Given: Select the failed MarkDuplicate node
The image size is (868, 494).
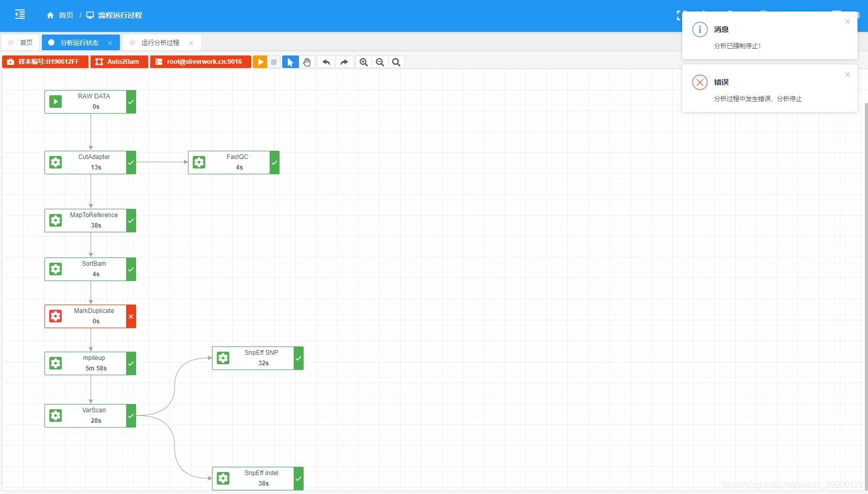Looking at the screenshot, I should [x=90, y=316].
